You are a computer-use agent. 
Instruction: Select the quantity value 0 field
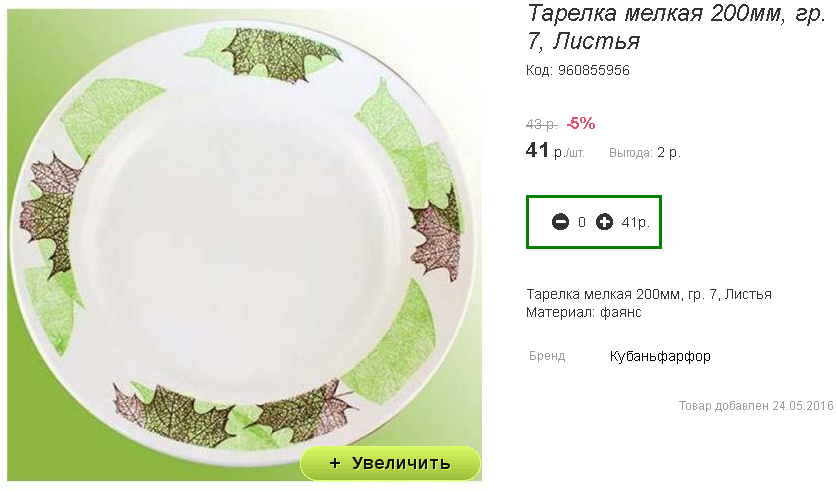coord(582,222)
